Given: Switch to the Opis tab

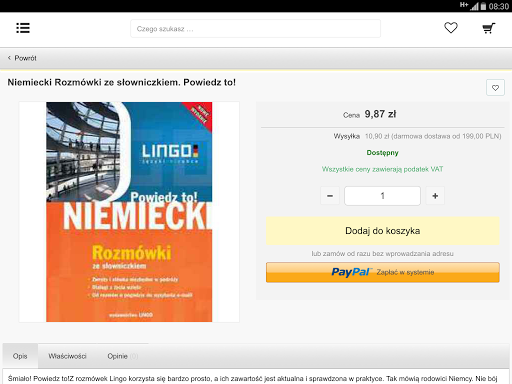Looking at the screenshot, I should [20, 356].
